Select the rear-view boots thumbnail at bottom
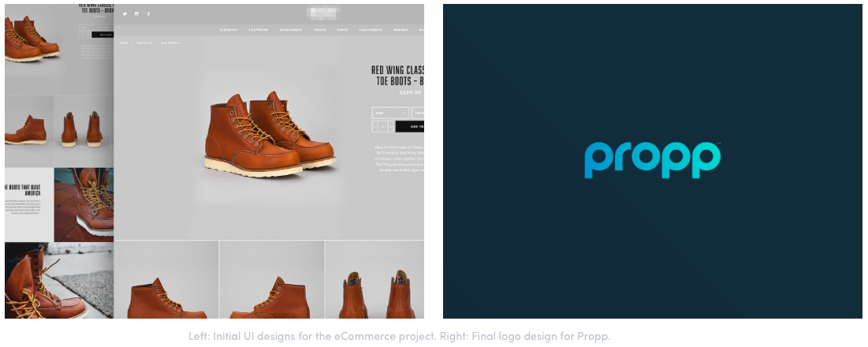Screen dimensions: 868x347 (374, 280)
